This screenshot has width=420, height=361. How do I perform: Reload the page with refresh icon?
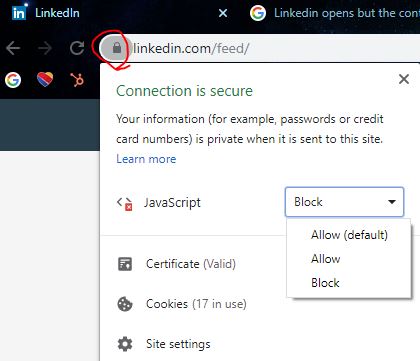click(77, 48)
